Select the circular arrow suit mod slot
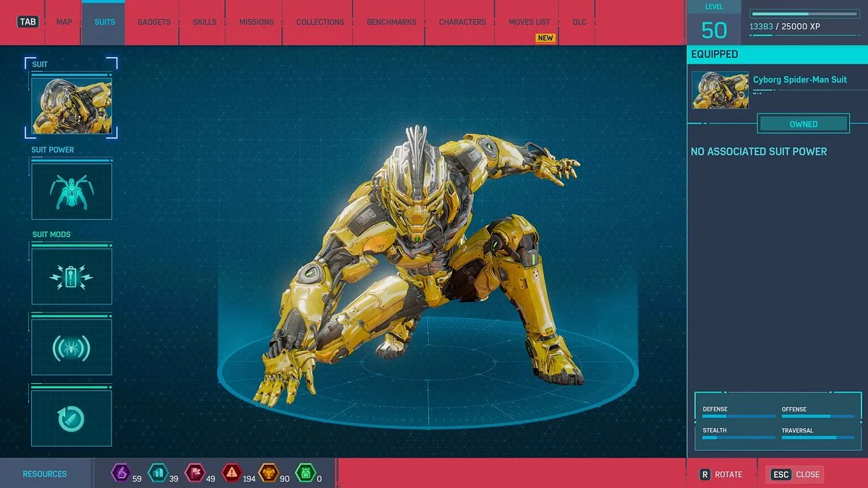The width and height of the screenshot is (868, 488). pyautogui.click(x=72, y=419)
